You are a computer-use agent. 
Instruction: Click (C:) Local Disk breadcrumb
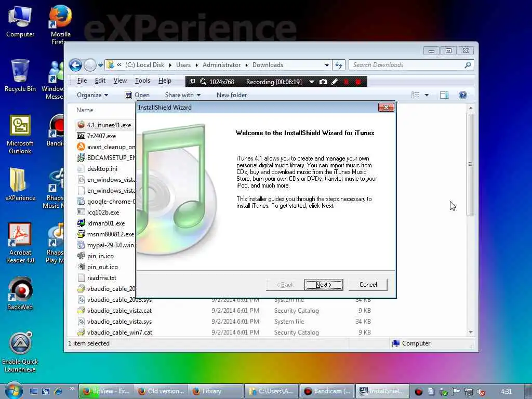tap(144, 65)
